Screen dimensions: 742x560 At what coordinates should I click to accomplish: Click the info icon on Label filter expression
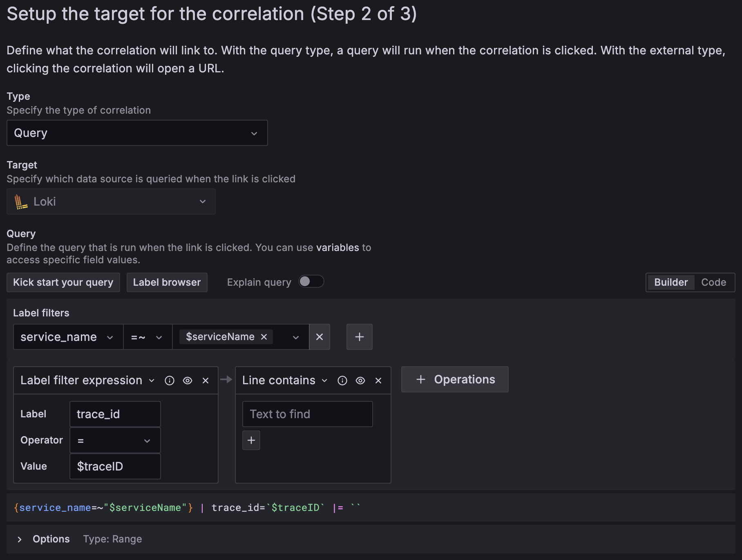tap(169, 380)
